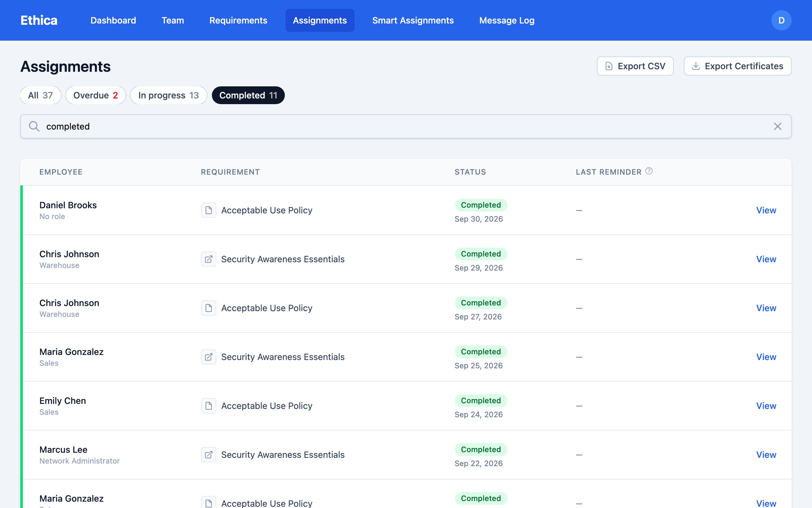The image size is (812, 508).
Task: Filter by All 37 assignments
Action: tap(41, 96)
